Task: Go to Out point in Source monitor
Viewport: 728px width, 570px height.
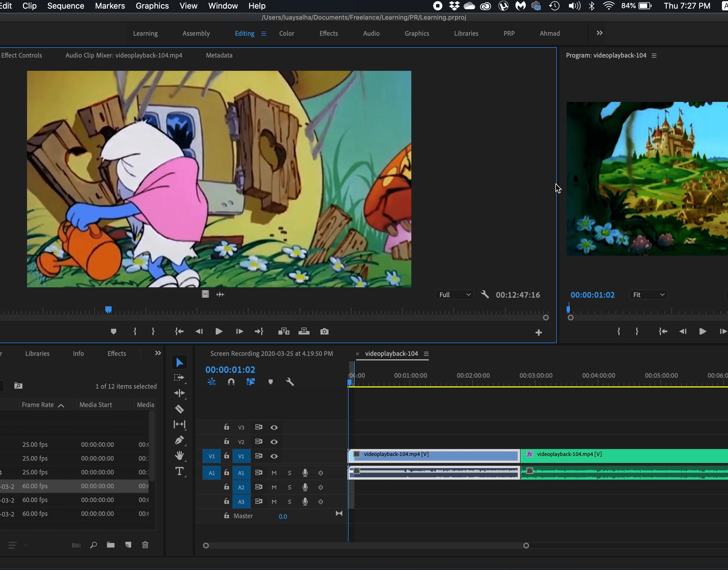Action: click(259, 331)
